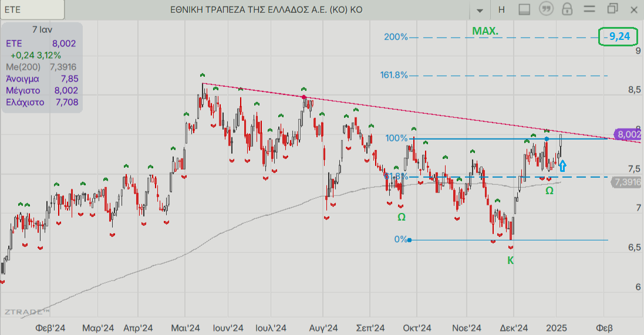
Task: Click the Ω annotation near 2025
Action: tap(549, 191)
